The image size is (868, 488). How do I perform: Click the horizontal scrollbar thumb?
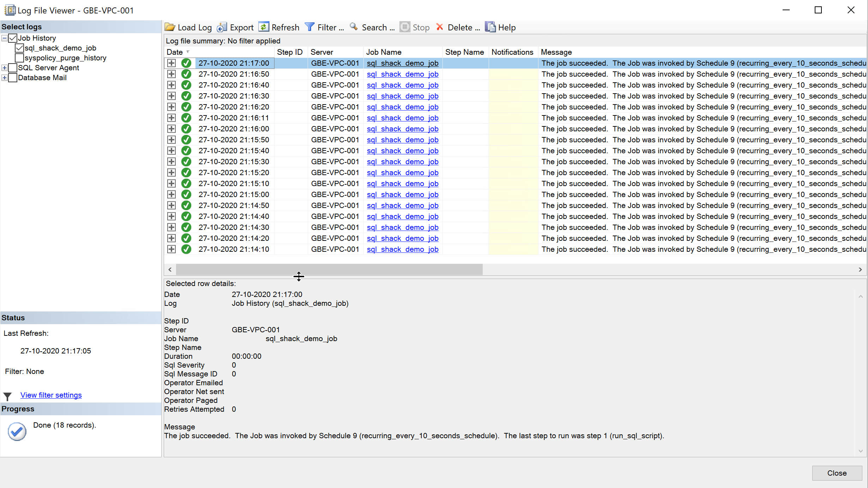pyautogui.click(x=329, y=269)
